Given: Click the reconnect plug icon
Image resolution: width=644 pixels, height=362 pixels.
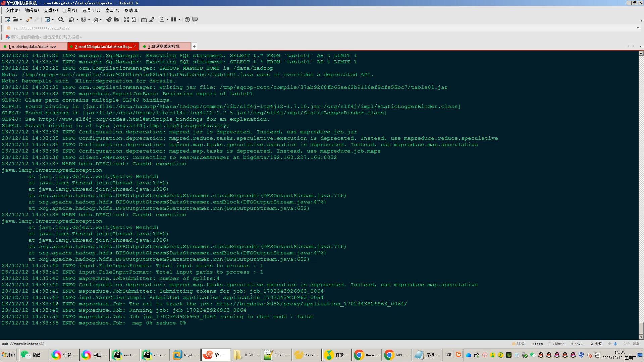Looking at the screenshot, I should point(29,19).
